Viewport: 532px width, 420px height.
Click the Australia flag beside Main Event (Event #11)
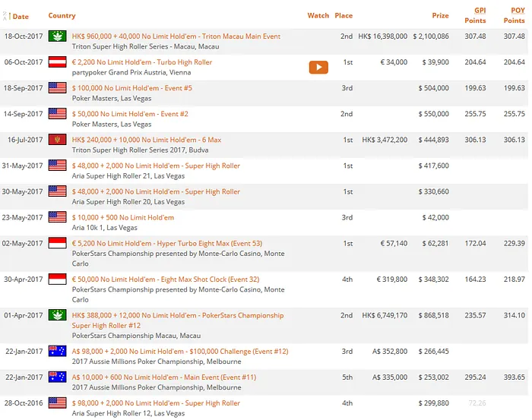click(x=57, y=377)
